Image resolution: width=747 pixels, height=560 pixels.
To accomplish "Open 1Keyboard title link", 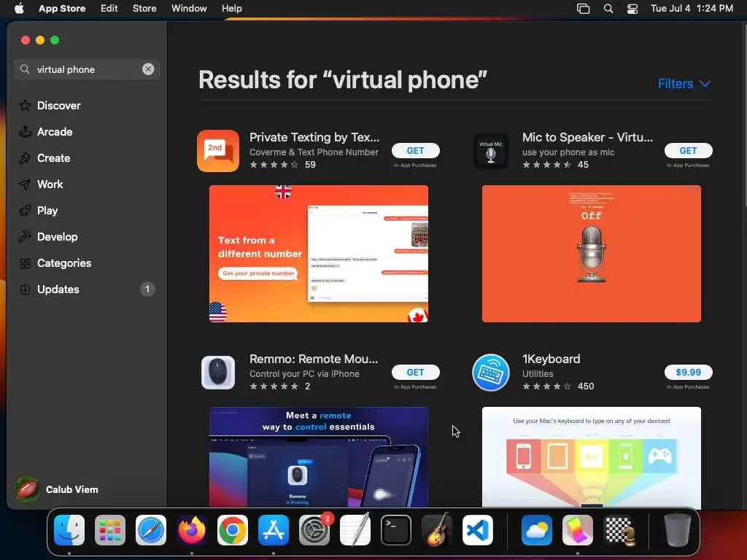I will (x=551, y=359).
